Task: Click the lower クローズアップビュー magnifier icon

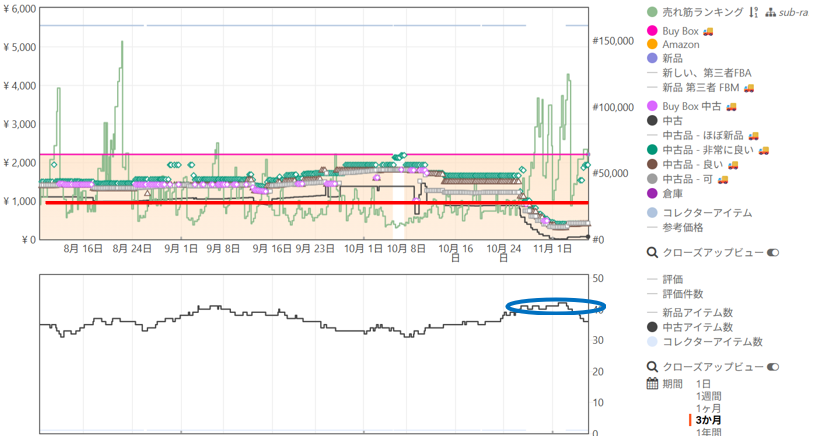Action: [x=652, y=366]
